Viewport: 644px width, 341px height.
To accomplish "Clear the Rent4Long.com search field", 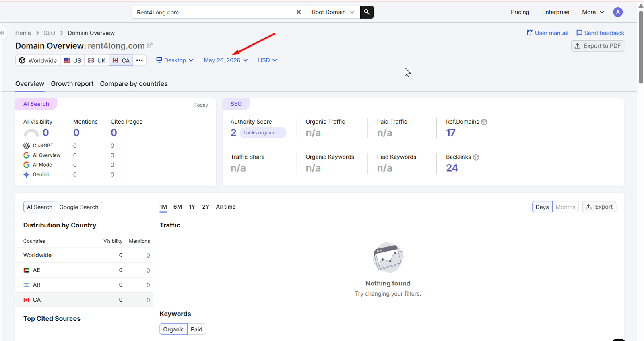I will coord(299,12).
